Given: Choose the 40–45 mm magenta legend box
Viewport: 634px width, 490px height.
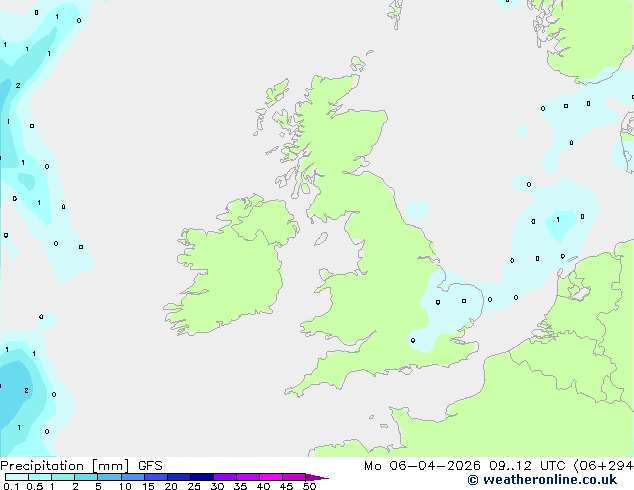Looking at the screenshot, I should (x=271, y=477).
